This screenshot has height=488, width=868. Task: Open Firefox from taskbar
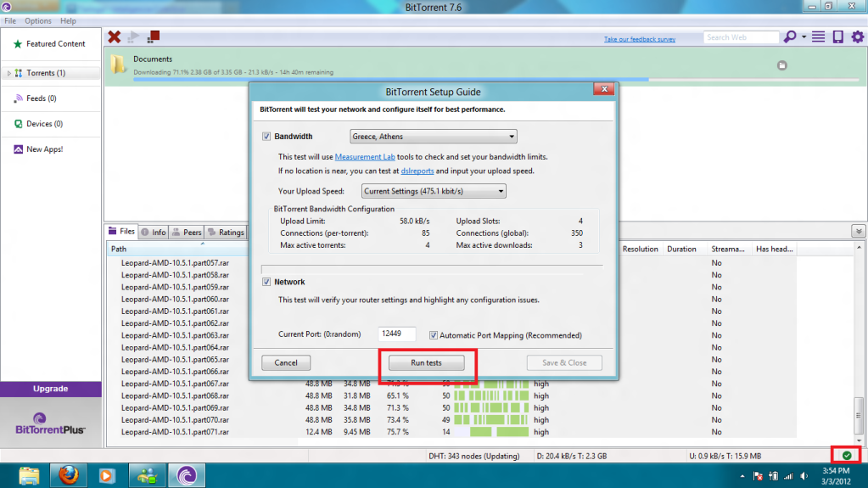tap(69, 475)
